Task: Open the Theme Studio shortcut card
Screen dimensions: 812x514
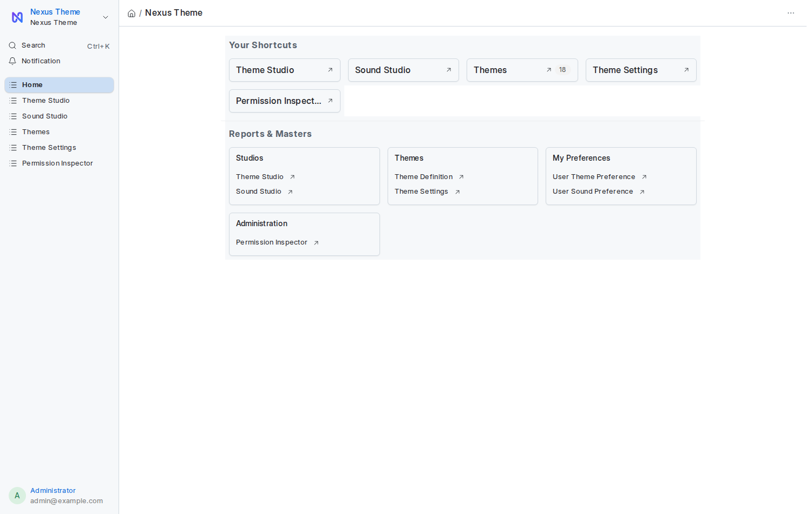Action: click(x=285, y=70)
